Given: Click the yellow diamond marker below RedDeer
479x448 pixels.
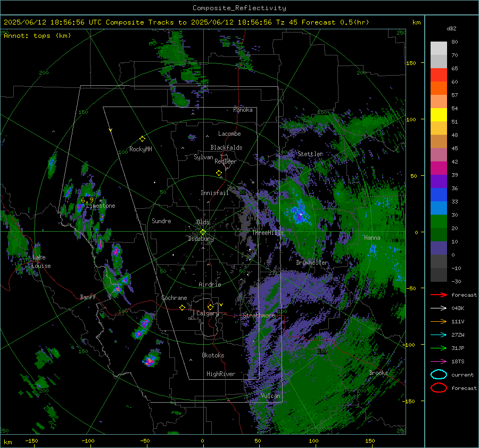Looking at the screenshot, I should coord(219,173).
